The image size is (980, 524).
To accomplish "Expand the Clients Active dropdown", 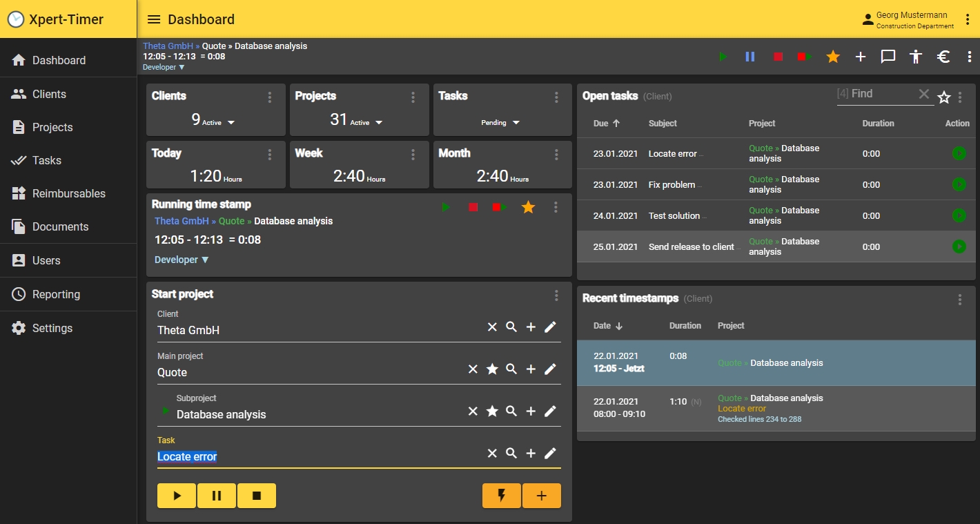I will 231,123.
